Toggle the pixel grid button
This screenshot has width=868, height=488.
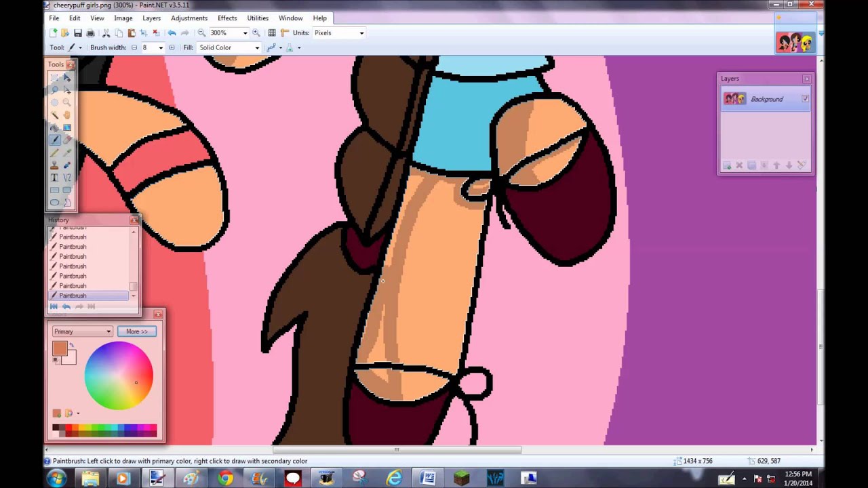(x=272, y=33)
